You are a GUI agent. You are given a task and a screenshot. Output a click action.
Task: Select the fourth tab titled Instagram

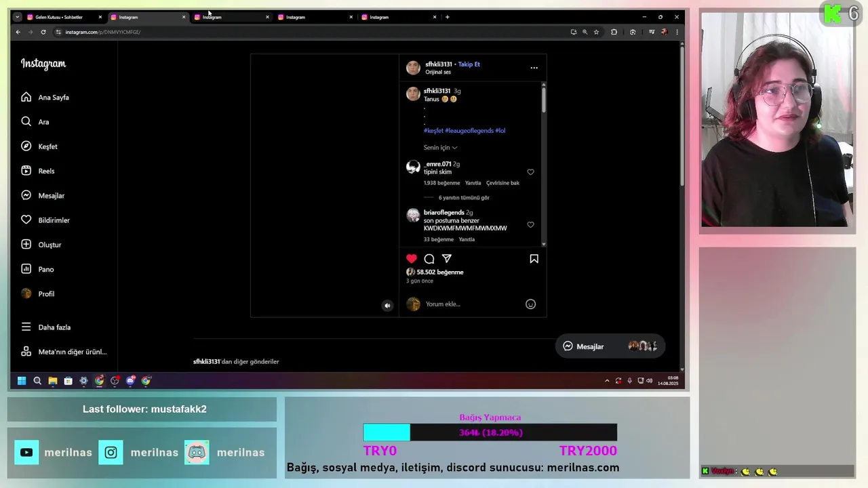[315, 17]
